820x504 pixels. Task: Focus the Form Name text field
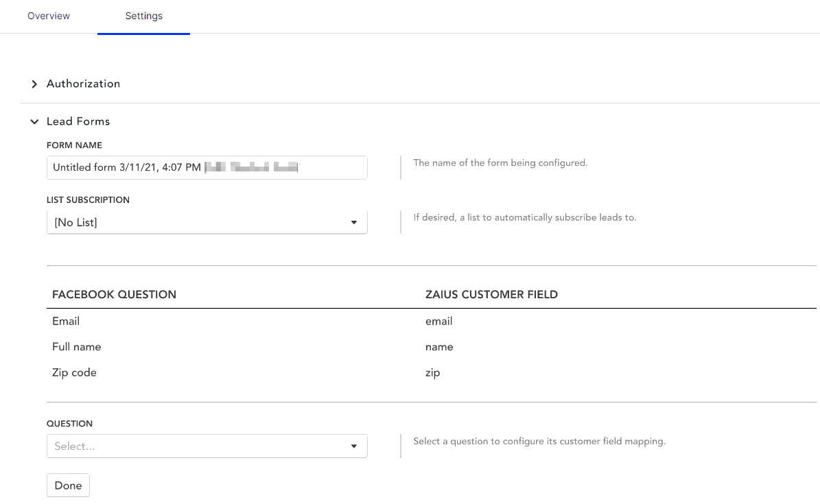pyautogui.click(x=207, y=167)
